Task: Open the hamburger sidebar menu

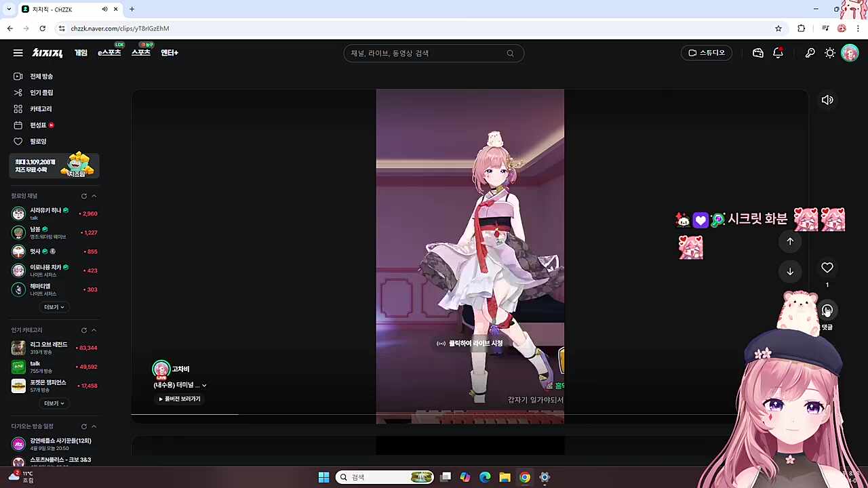Action: coord(18,53)
